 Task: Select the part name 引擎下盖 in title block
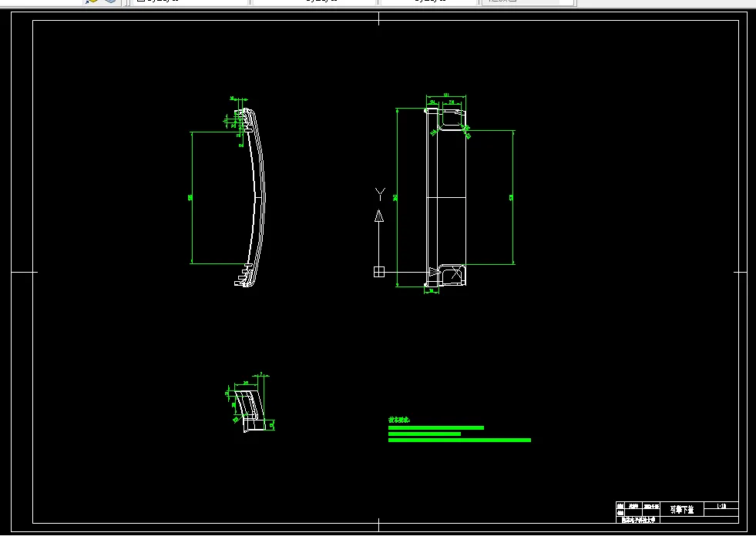click(x=682, y=510)
